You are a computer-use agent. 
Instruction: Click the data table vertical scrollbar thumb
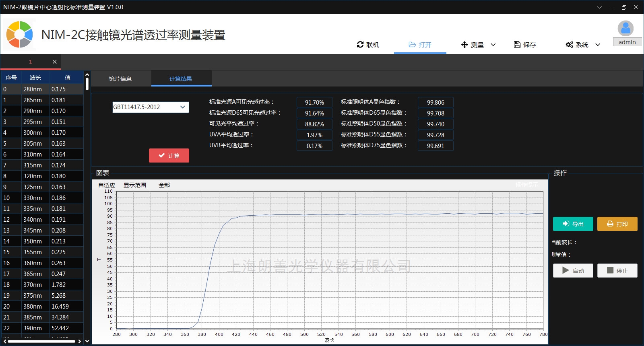[x=87, y=84]
